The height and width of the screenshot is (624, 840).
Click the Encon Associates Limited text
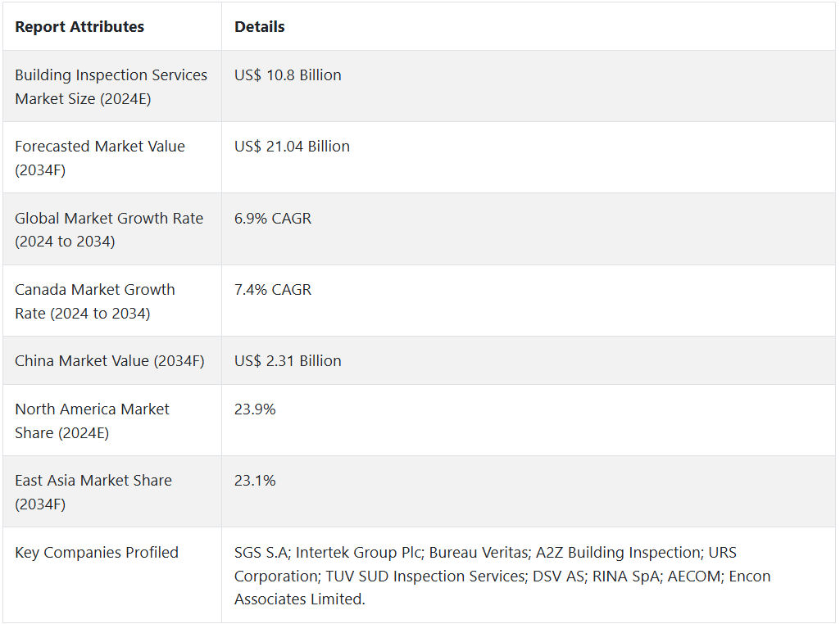point(299,599)
